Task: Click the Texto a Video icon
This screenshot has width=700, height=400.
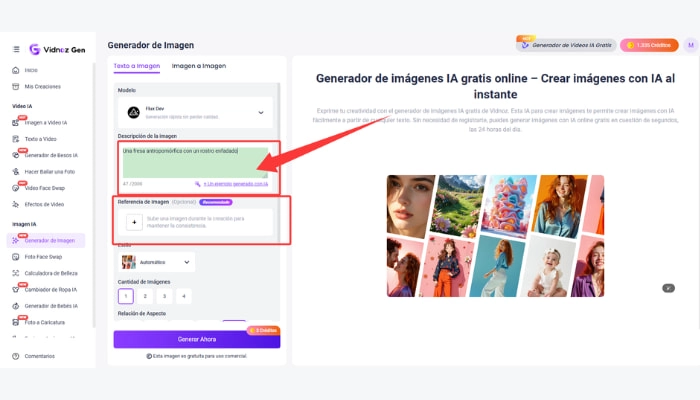Action: (x=16, y=139)
